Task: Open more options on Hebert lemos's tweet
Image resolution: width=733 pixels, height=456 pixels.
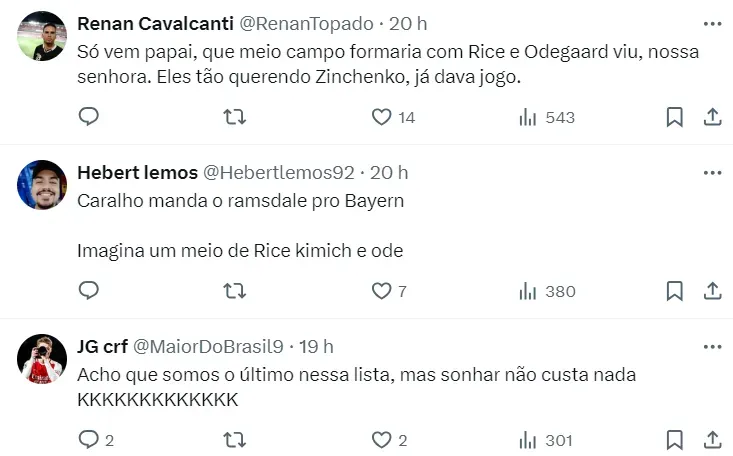Action: click(x=712, y=172)
